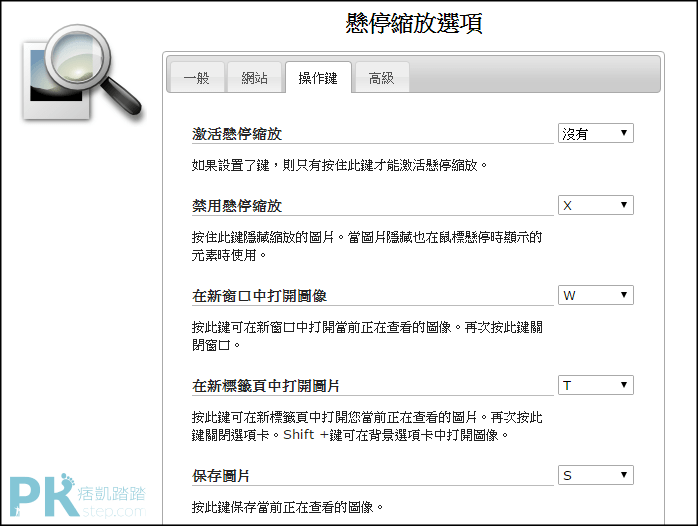
Task: Click the 保存圖片 setting label
Action: click(221, 476)
